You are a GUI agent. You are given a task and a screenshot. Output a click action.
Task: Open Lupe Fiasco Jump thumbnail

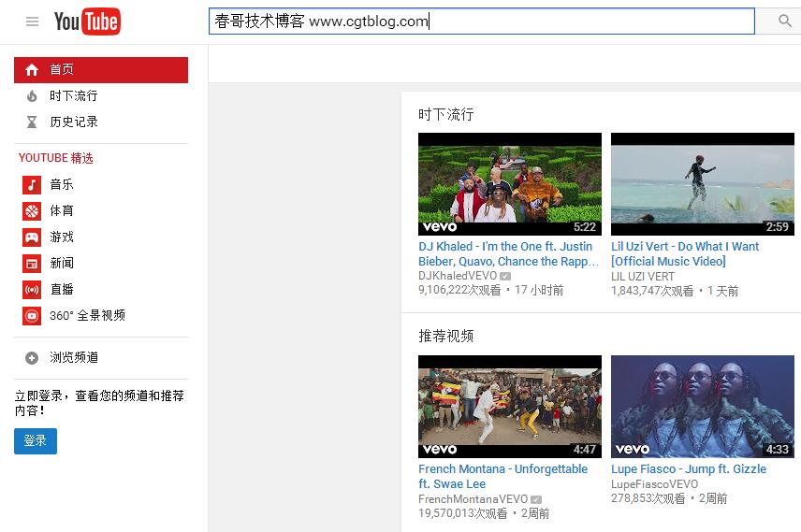coord(703,407)
